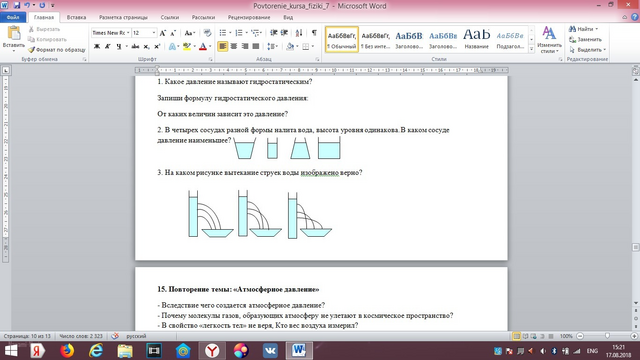Increase font size with grow icon
Image resolution: width=640 pixels, height=360 pixels.
[162, 33]
